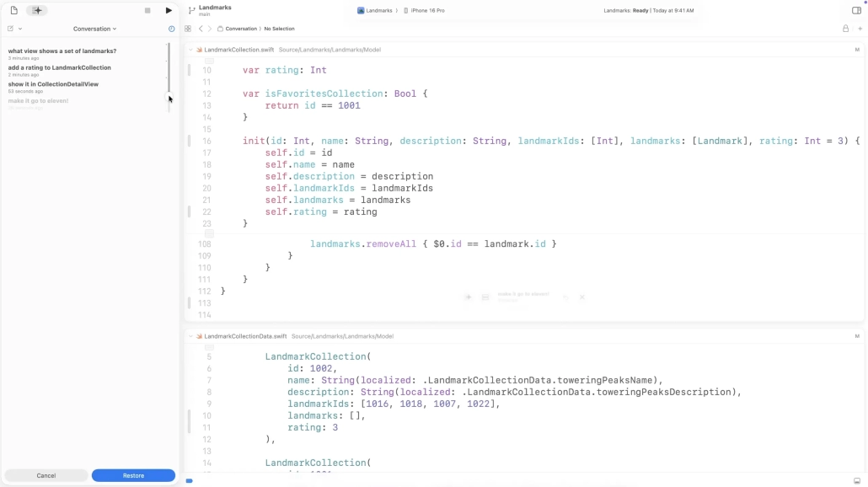Collapse the LandmarkCollectionData.swift file section
The height and width of the screenshot is (487, 868).
[191, 336]
